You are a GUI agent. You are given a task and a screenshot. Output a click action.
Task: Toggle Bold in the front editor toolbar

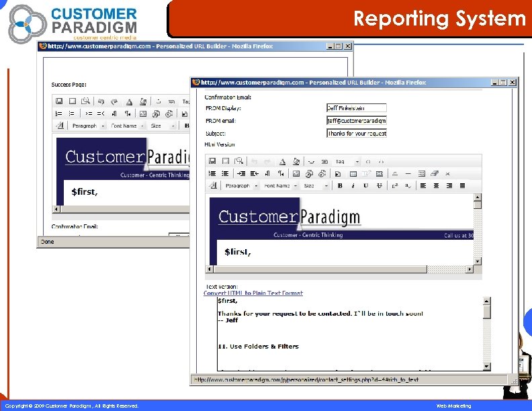tap(340, 185)
